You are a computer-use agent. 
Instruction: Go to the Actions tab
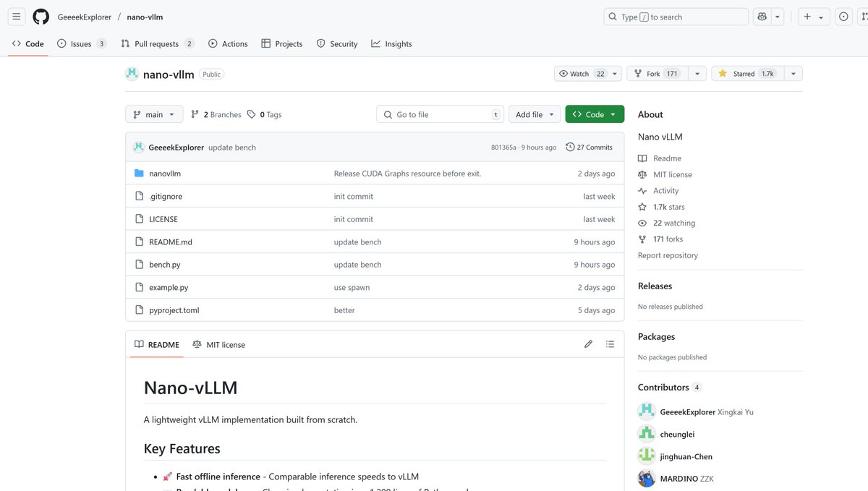[228, 43]
